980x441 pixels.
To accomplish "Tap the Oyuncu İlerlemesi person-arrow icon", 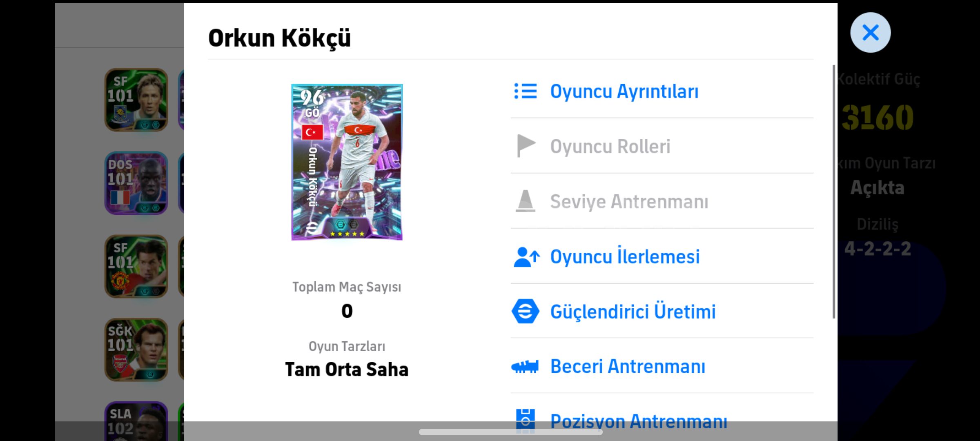I will 526,257.
